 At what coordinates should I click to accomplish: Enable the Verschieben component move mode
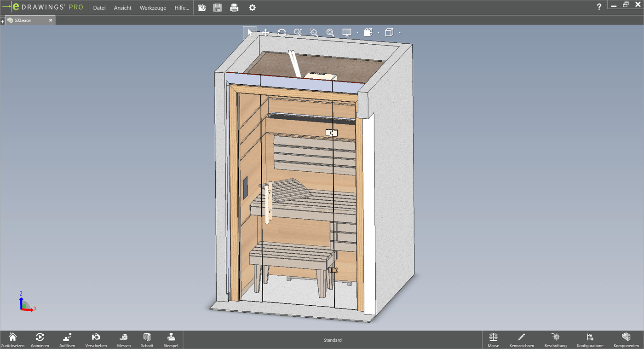coord(96,340)
